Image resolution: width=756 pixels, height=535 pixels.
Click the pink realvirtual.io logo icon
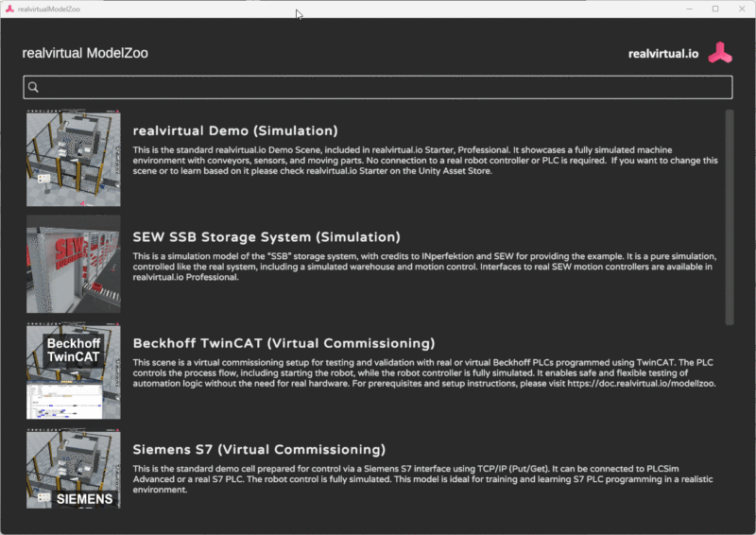point(720,53)
